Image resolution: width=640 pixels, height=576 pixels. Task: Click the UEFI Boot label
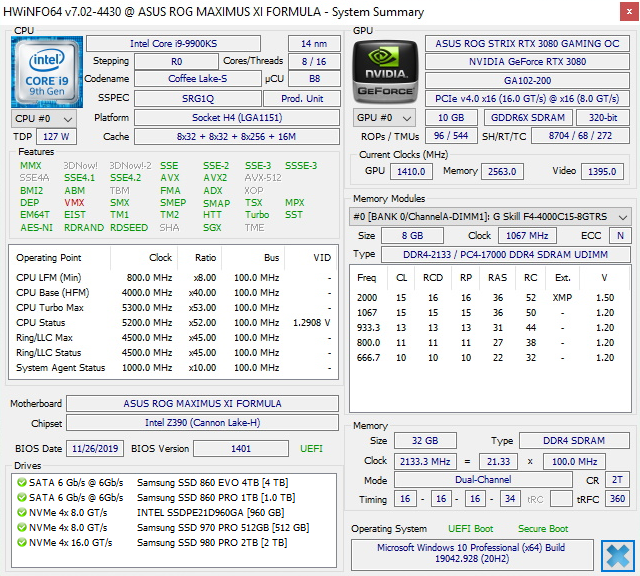471,529
